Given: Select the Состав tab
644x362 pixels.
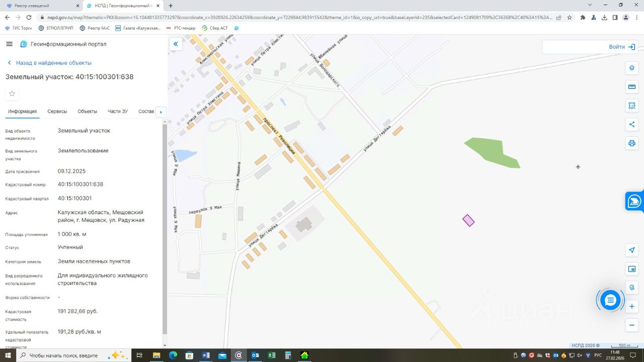Looking at the screenshot, I should [146, 111].
